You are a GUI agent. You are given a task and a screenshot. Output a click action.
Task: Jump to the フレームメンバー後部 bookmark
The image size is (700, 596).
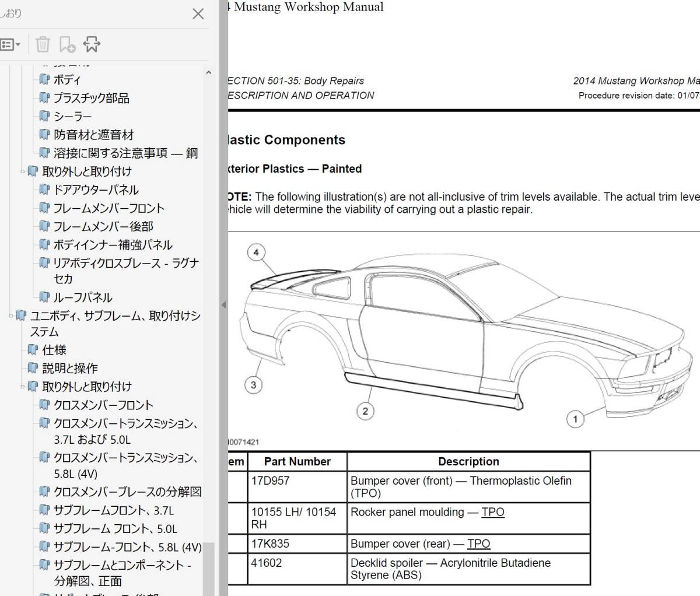104,226
